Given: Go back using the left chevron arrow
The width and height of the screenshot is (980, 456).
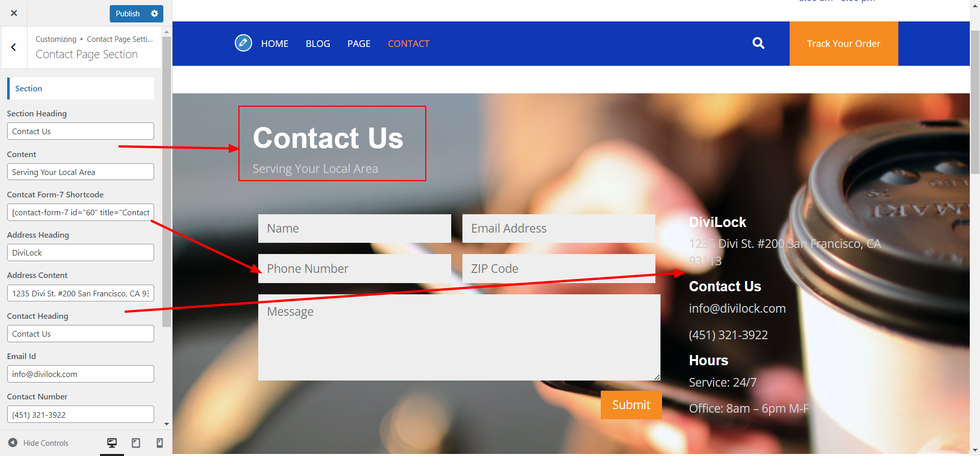Looking at the screenshot, I should pyautogui.click(x=14, y=47).
